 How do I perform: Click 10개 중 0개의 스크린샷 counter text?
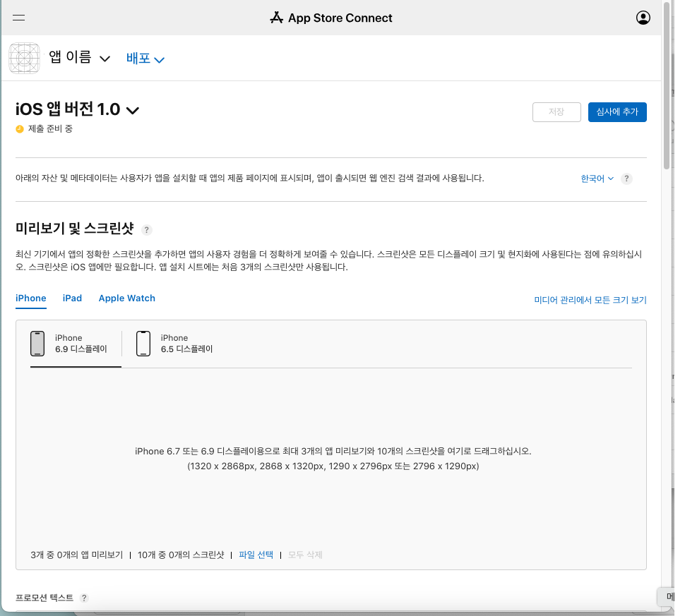click(181, 555)
